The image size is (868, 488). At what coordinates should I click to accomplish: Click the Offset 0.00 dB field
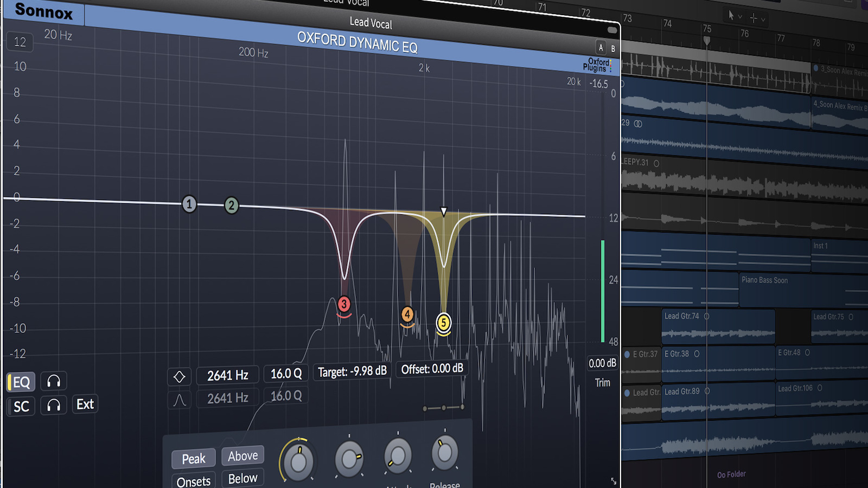click(432, 369)
